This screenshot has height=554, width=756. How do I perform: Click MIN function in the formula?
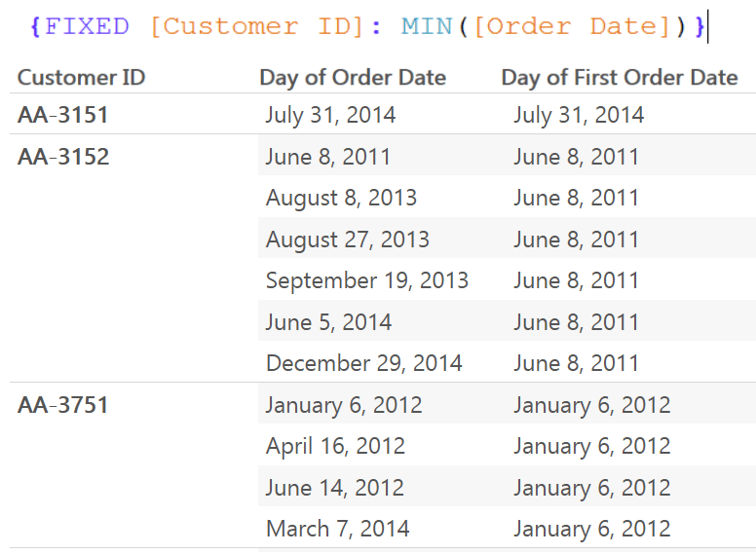pos(427,26)
